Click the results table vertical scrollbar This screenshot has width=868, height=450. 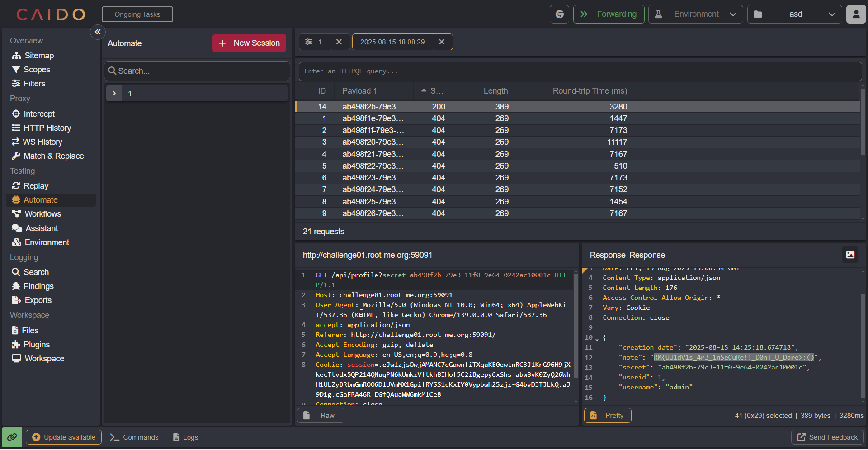coord(863,122)
